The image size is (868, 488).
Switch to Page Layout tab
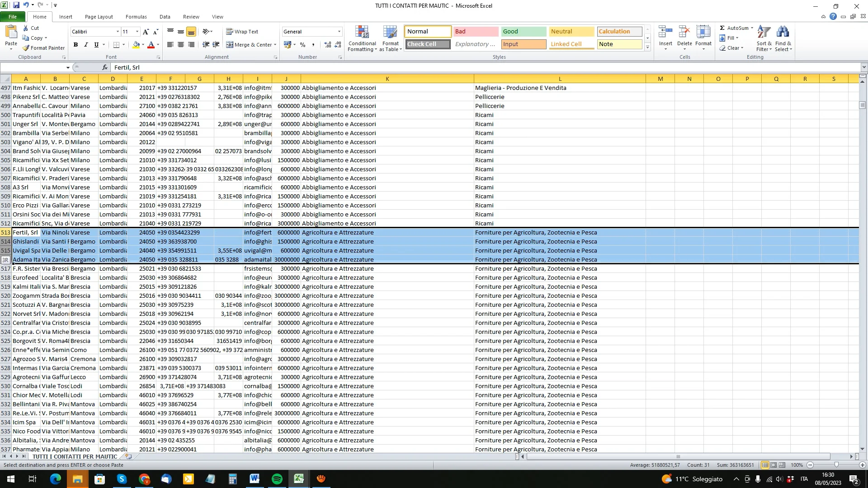click(x=99, y=17)
